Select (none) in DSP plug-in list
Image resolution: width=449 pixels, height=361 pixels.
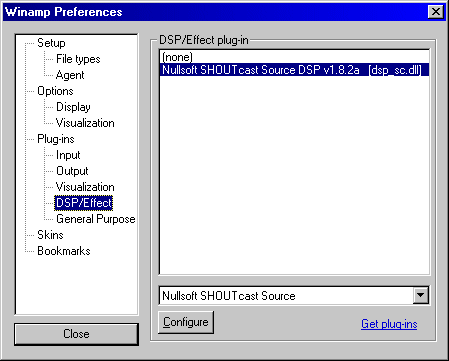click(x=295, y=57)
